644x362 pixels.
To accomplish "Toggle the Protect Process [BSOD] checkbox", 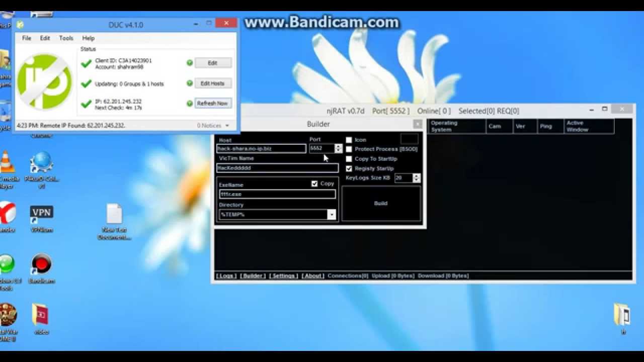I will pyautogui.click(x=349, y=149).
